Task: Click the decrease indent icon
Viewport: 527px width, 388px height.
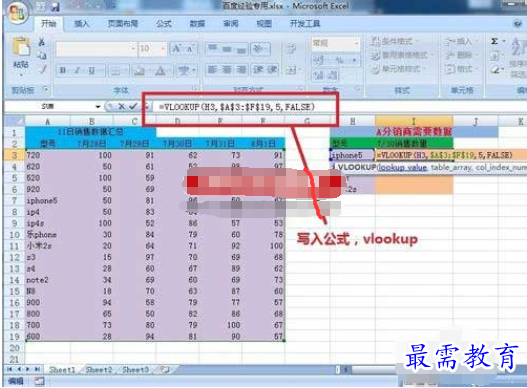Action: [258, 70]
